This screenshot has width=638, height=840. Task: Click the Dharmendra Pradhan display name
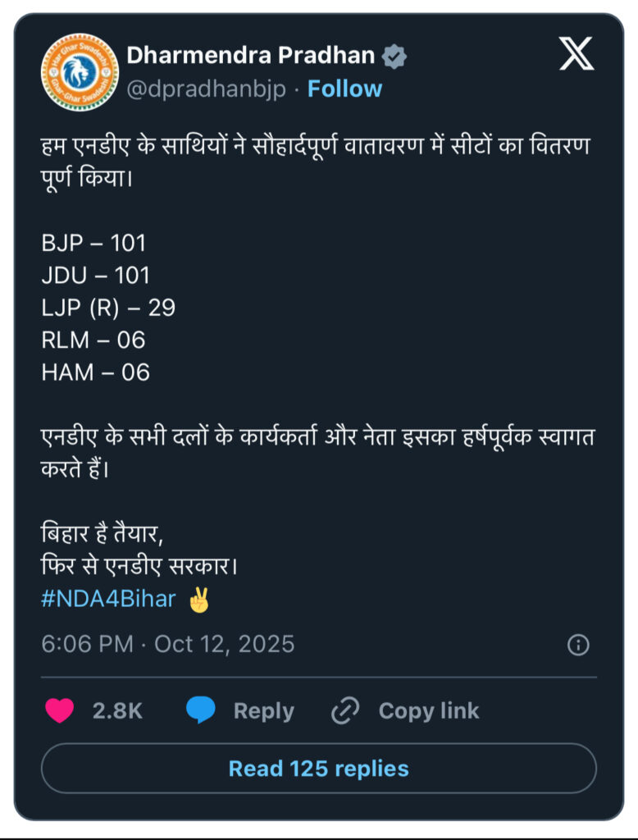(250, 56)
